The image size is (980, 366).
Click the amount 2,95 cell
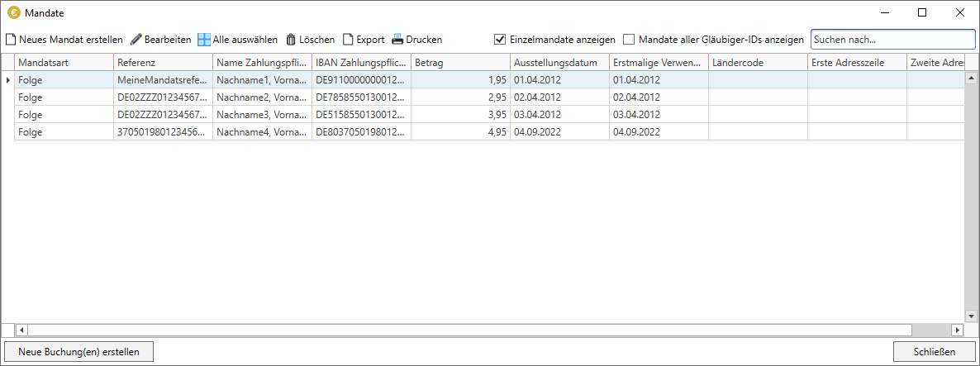(x=460, y=97)
